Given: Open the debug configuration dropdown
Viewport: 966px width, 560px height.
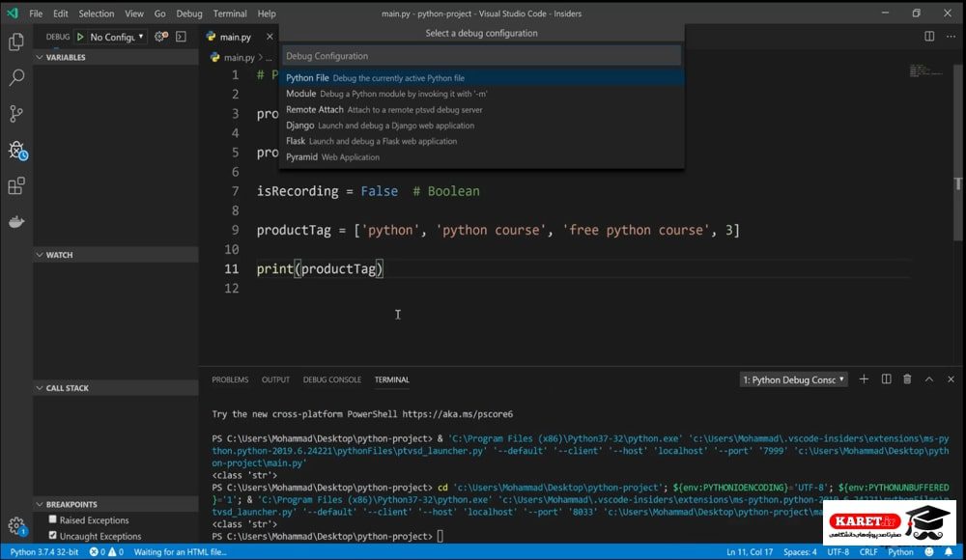Looking at the screenshot, I should [117, 37].
